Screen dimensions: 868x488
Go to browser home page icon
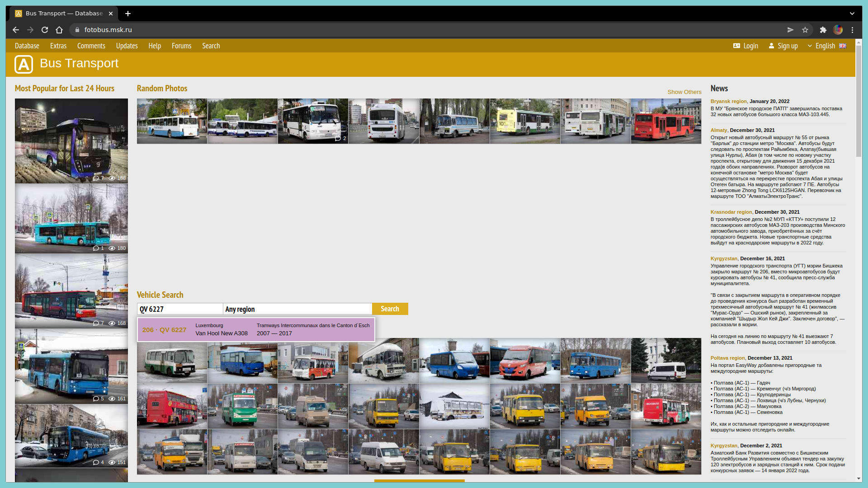click(x=59, y=30)
